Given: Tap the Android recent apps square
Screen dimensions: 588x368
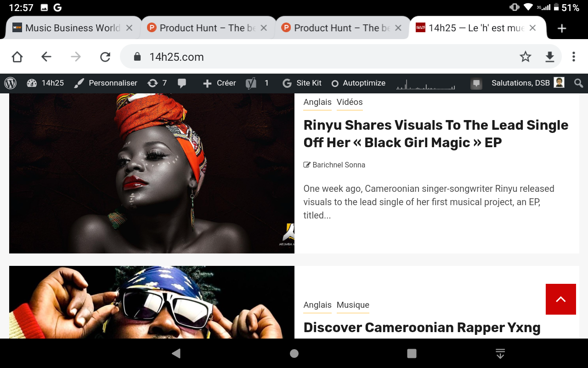Looking at the screenshot, I should 412,353.
